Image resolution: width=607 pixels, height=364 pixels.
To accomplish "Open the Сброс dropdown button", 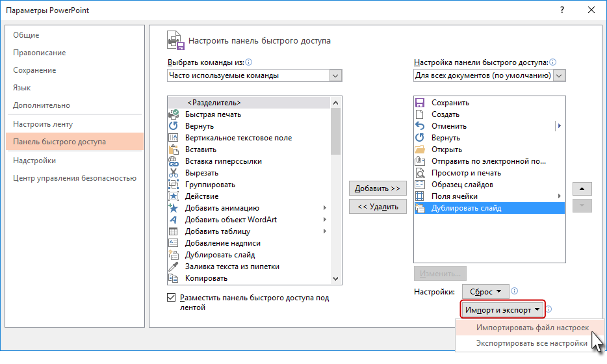I will pos(485,292).
